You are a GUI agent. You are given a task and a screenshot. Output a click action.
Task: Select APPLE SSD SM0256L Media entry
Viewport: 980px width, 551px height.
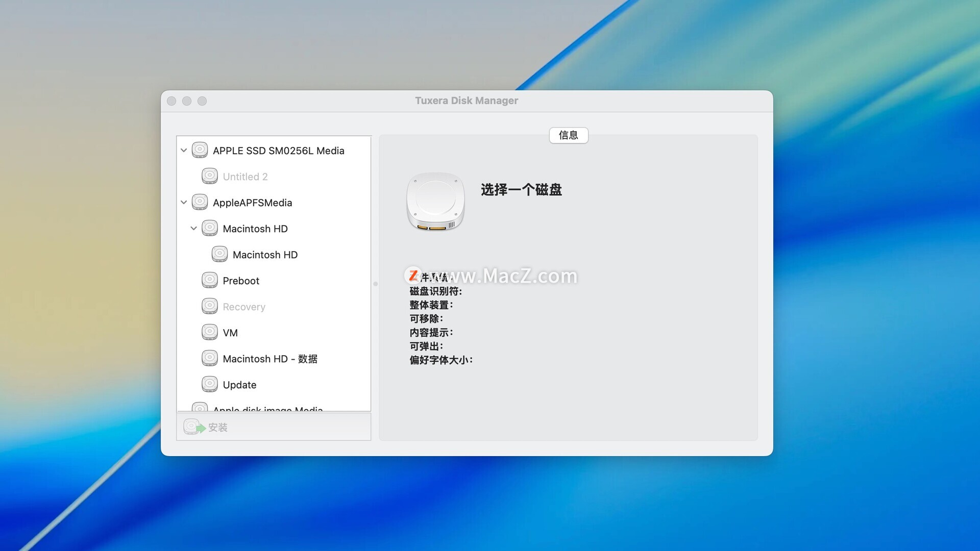[x=279, y=151]
